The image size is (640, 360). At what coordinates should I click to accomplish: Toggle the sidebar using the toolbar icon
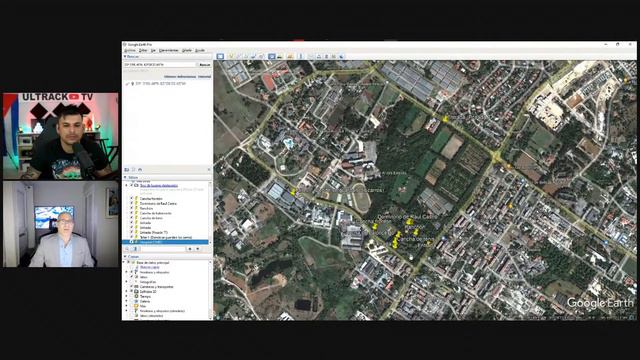[x=220, y=56]
